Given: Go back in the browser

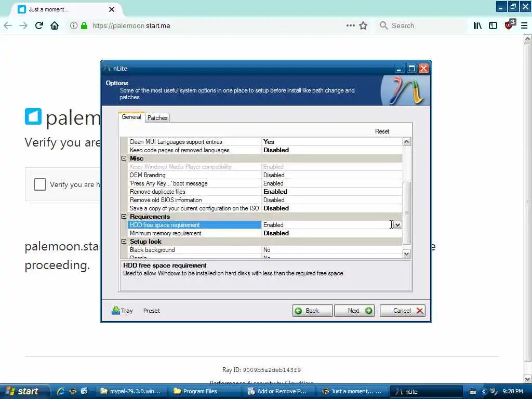Looking at the screenshot, I should [x=8, y=26].
